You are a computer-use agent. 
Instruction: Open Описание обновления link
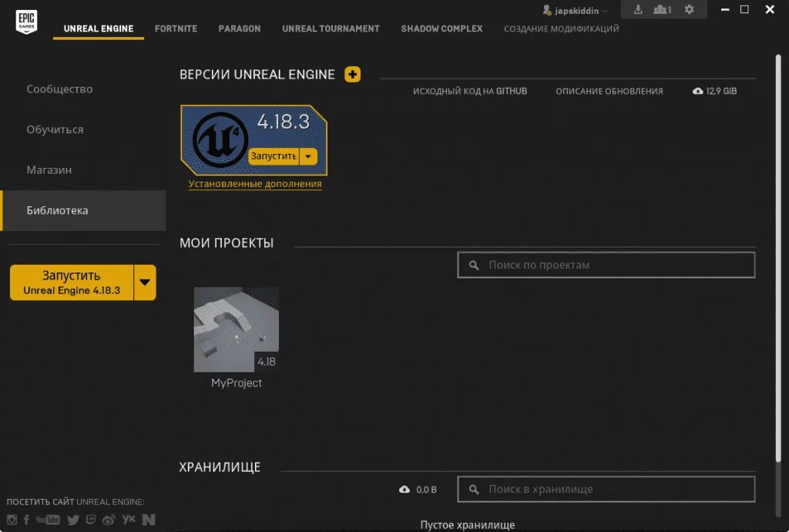coord(609,91)
